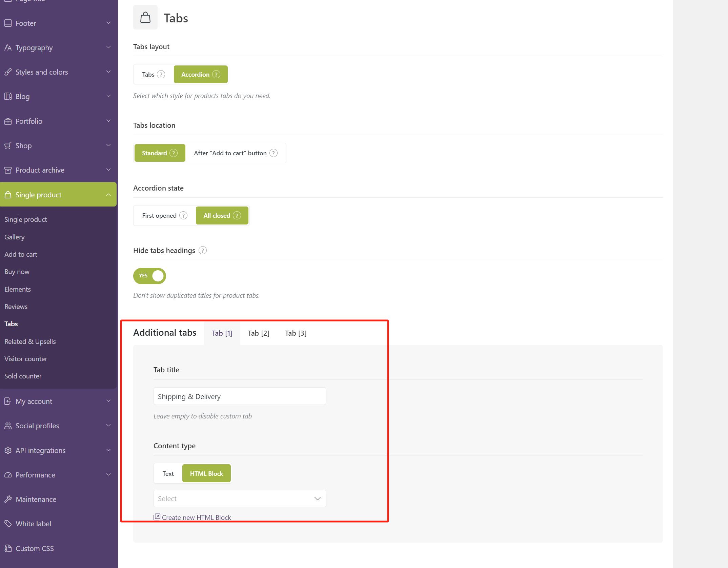Screen dimensions: 728x568
Task: Open Related & Upsells submenu item
Action: (x=30, y=341)
